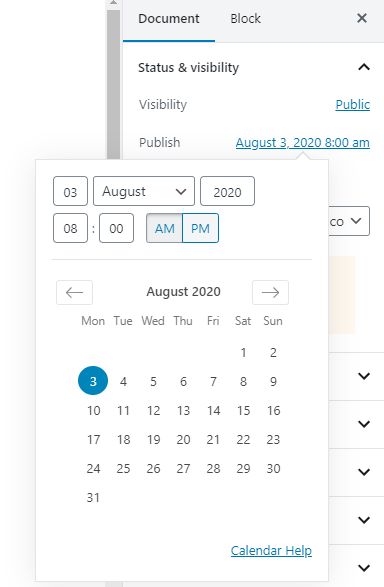
Task: Focus the hours field showing 08
Action: [70, 228]
